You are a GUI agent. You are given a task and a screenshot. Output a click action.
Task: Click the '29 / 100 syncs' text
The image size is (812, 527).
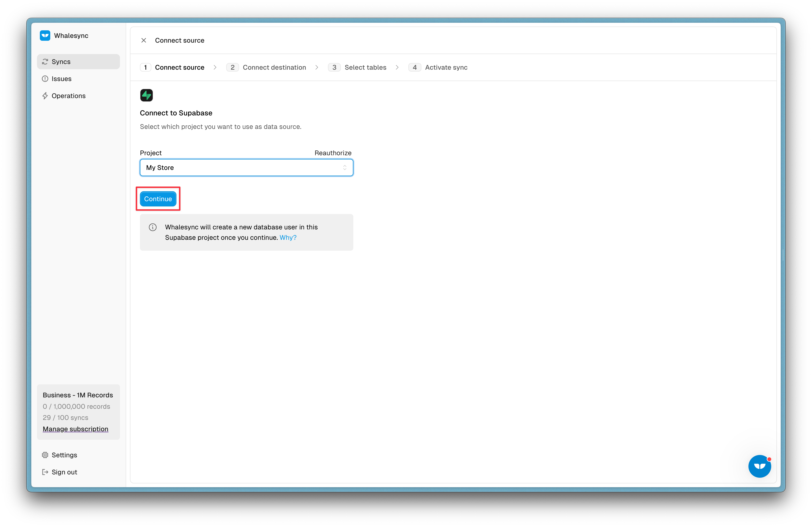click(65, 418)
